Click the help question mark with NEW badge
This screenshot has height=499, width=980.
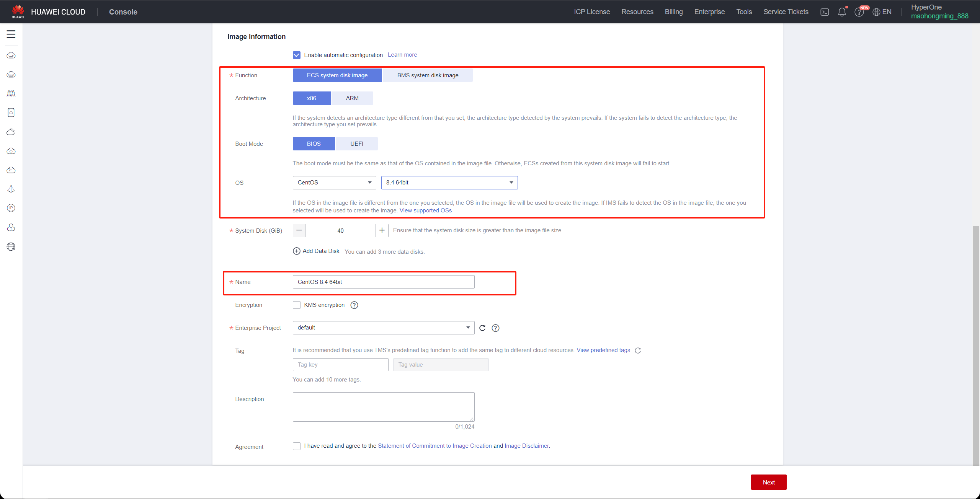pos(859,12)
